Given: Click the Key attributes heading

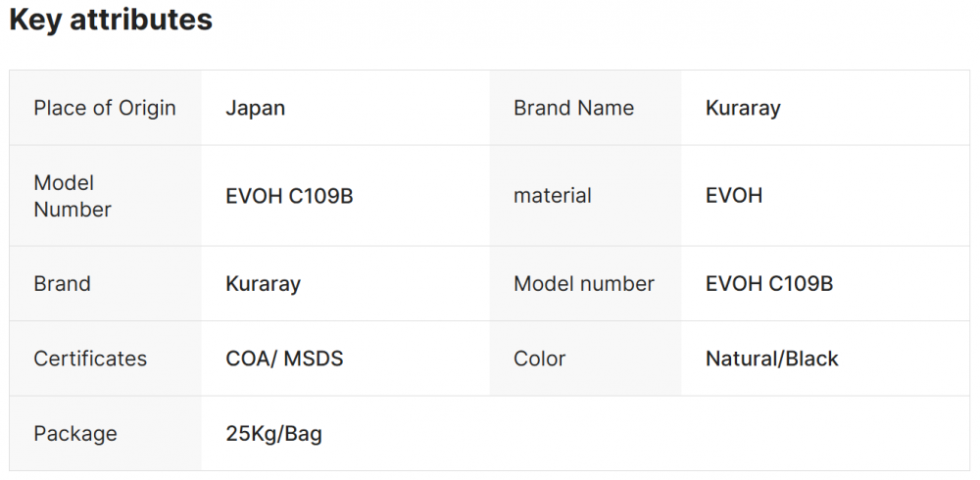Looking at the screenshot, I should coord(111,20).
